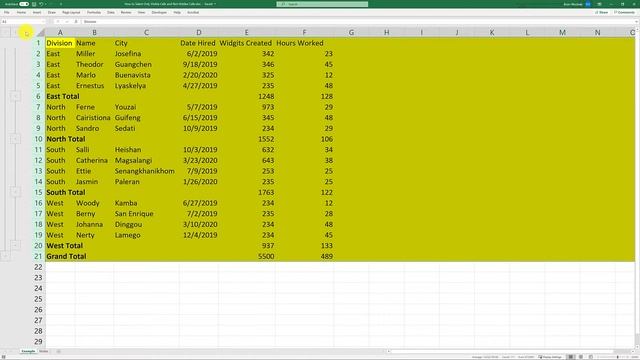
Task: Open the Developer ribbon tab
Action: click(x=159, y=13)
